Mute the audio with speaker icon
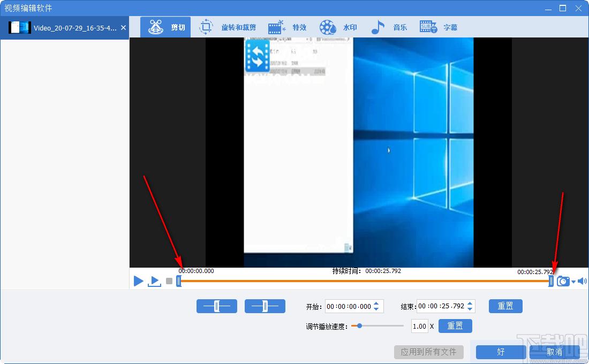Viewport: 589px width, 364px height. pos(582,281)
